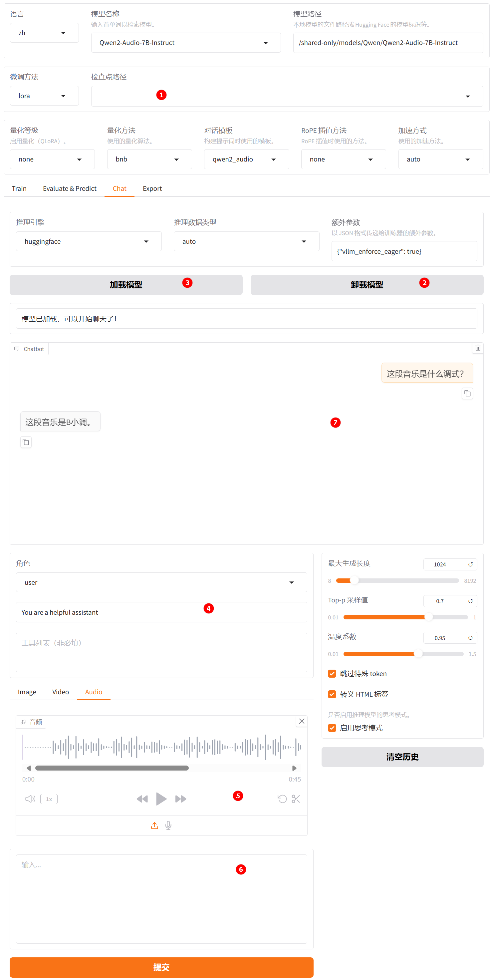Uncheck the 跳过特殊 token checkbox
494x980 pixels.
332,673
